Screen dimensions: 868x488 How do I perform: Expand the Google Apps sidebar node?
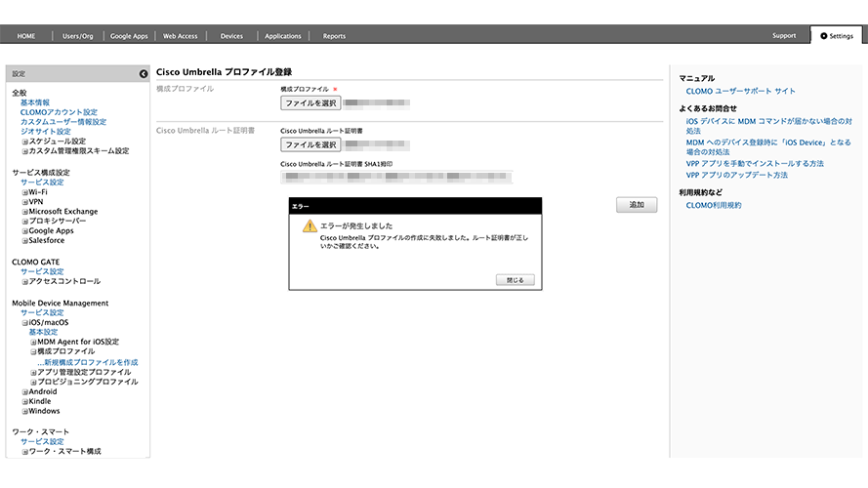25,230
